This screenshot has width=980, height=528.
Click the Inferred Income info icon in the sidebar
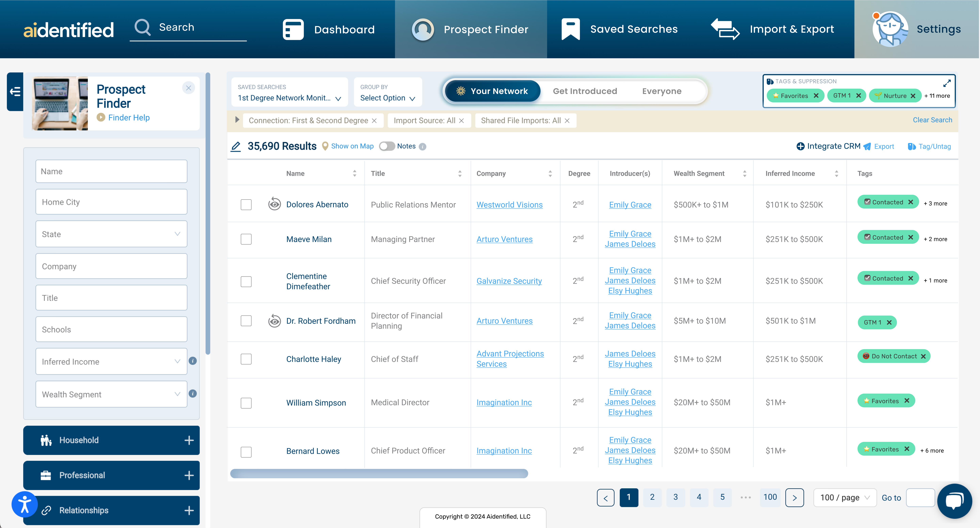point(193,361)
